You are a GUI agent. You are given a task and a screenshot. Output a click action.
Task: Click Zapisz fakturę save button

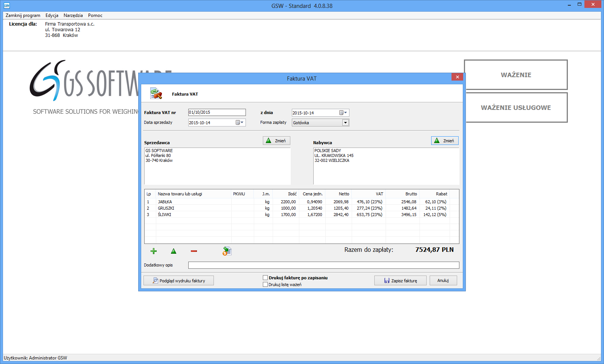[x=400, y=280]
